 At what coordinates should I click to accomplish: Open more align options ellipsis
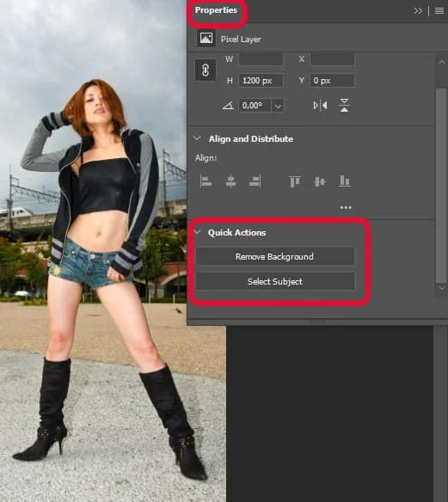[x=346, y=207]
